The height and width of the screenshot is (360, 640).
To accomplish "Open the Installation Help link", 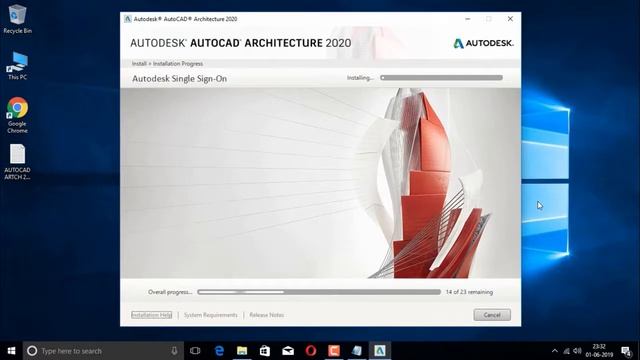I will [151, 315].
